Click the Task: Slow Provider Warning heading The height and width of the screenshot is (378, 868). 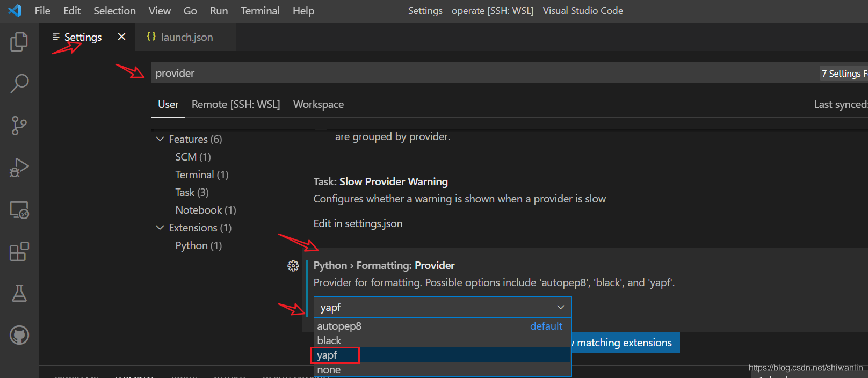tap(381, 181)
